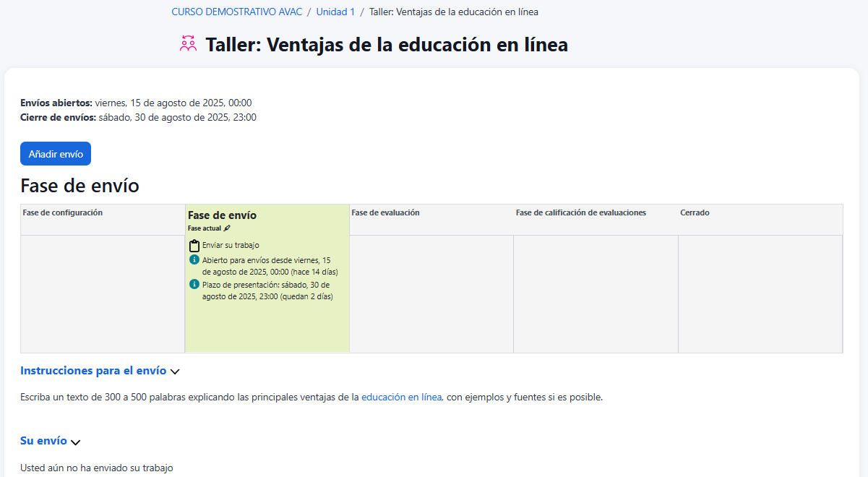Select the Fase de calificación de evaluaciones header
This screenshot has width=868, height=477.
[580, 212]
